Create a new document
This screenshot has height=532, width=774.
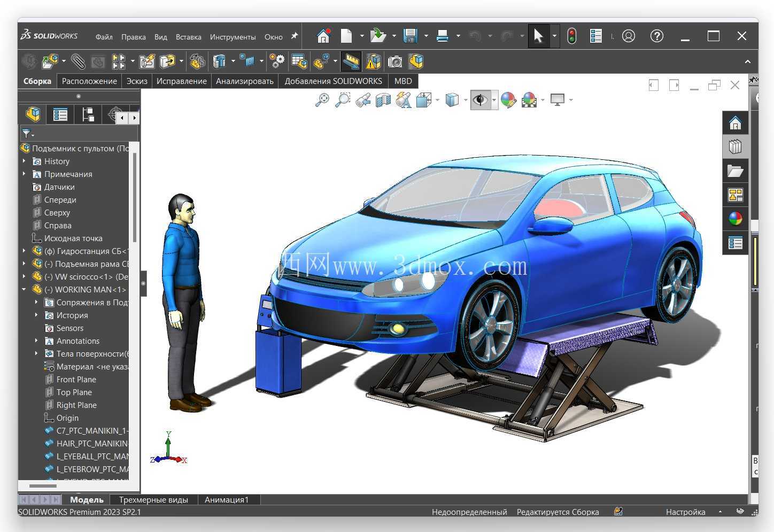[347, 36]
